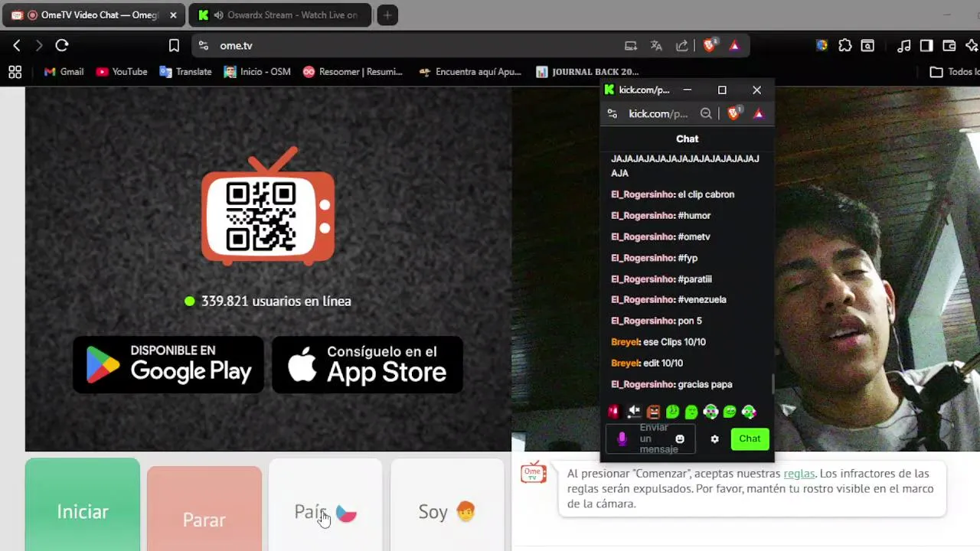Open site settings icon in Kick popup
Image resolution: width=980 pixels, height=551 pixels.
point(612,114)
